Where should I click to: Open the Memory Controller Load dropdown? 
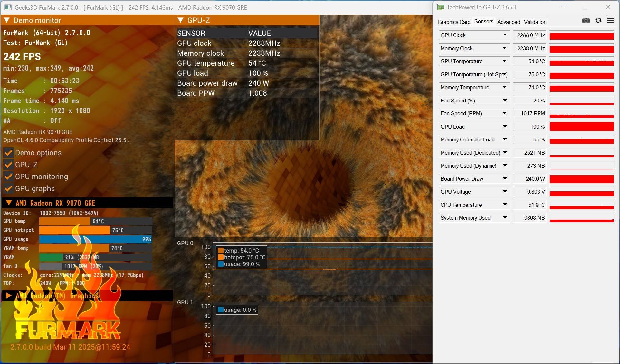505,139
